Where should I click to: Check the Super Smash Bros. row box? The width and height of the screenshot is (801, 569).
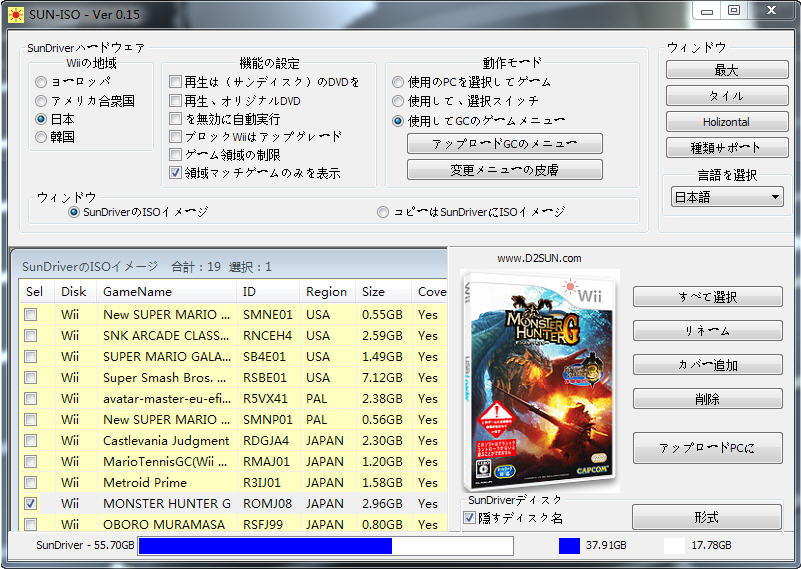pyautogui.click(x=31, y=377)
